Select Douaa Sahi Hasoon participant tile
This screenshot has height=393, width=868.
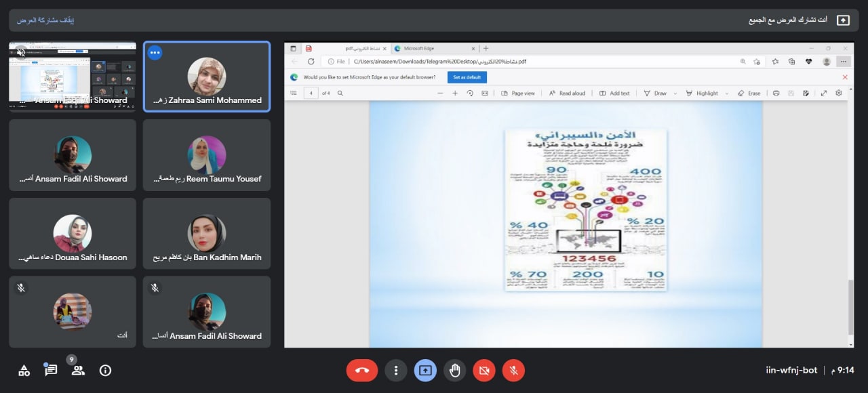(x=73, y=233)
